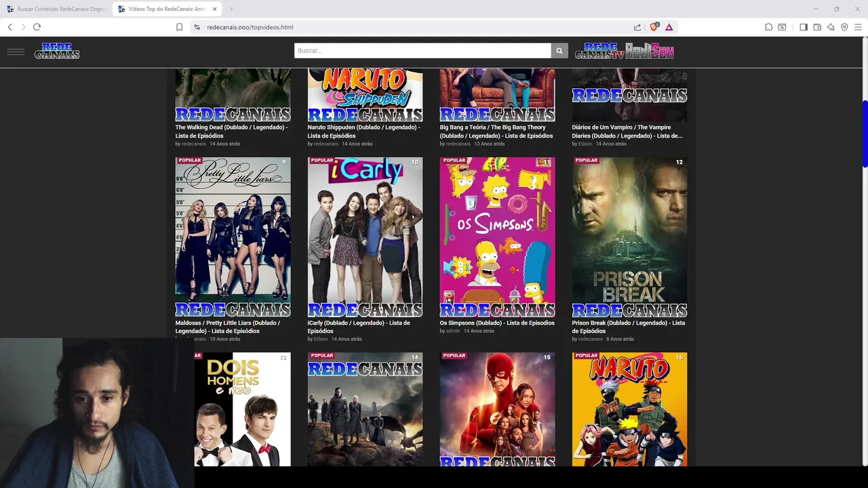Open the tab search icon beside extensions
868x488 pixels.
pyautogui.click(x=782, y=27)
